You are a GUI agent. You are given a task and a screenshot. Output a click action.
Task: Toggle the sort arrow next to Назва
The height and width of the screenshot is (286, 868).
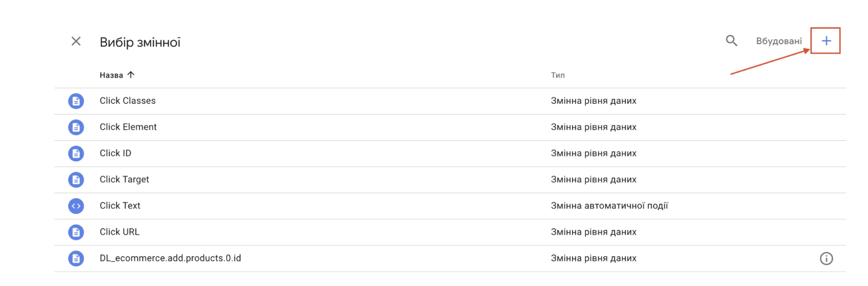point(131,75)
